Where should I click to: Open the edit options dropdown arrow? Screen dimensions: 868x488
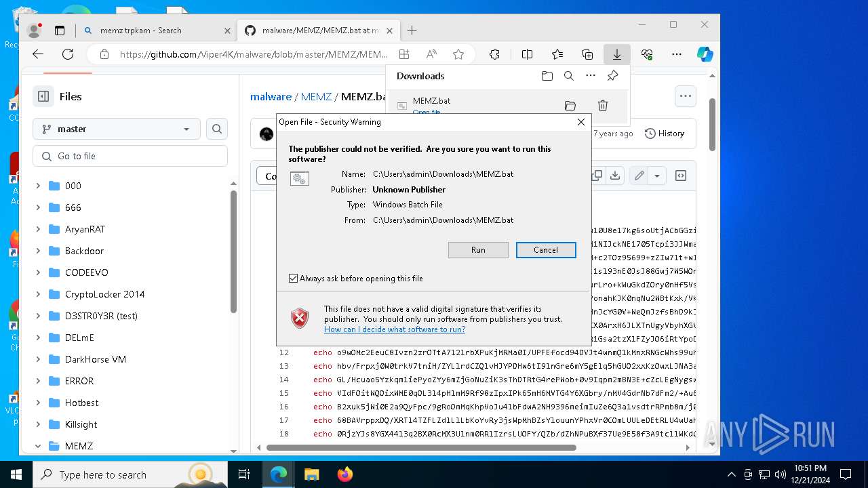pos(656,176)
